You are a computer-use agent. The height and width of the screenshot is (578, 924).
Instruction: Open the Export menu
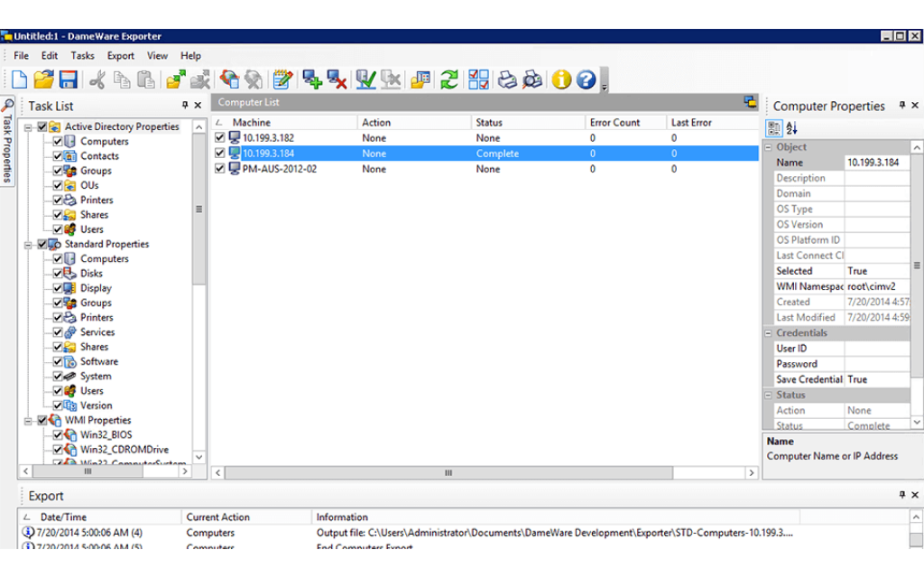click(x=121, y=56)
